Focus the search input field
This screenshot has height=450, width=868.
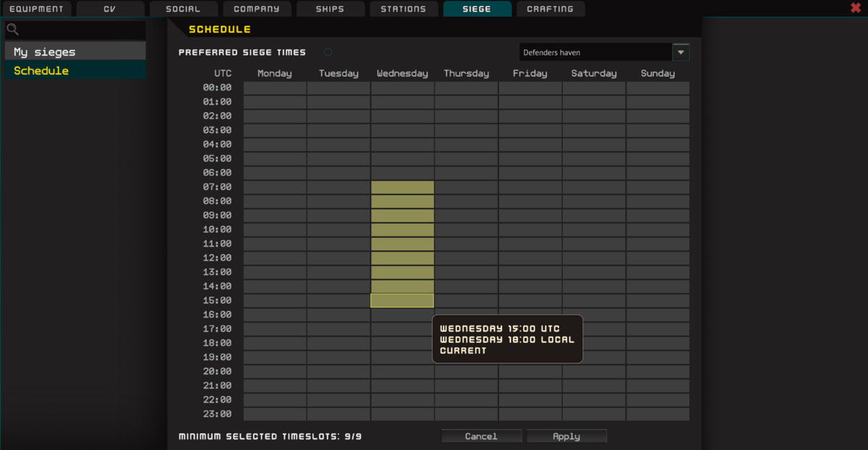83,30
